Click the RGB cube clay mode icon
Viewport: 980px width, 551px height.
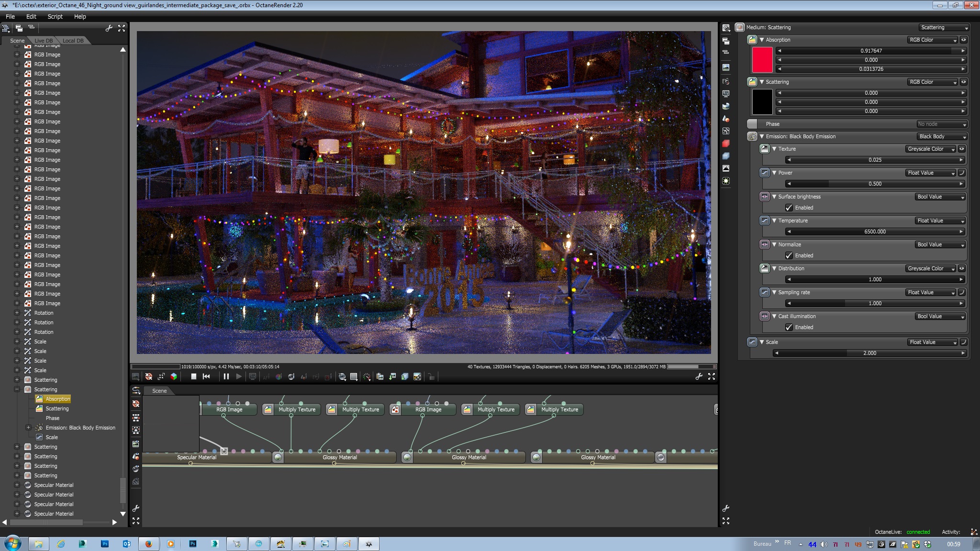174,376
